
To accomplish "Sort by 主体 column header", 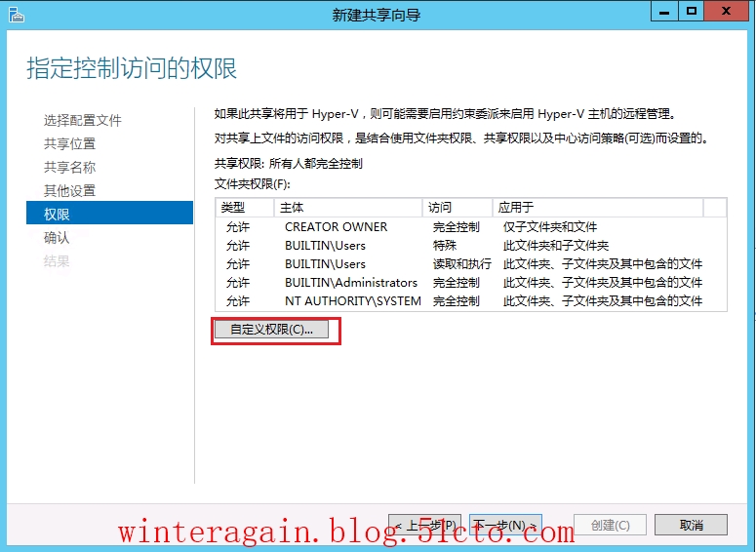I will coord(347,208).
